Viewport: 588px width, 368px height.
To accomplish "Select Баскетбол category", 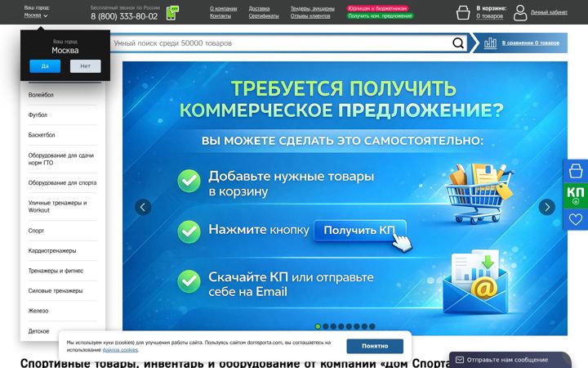I will click(x=42, y=135).
